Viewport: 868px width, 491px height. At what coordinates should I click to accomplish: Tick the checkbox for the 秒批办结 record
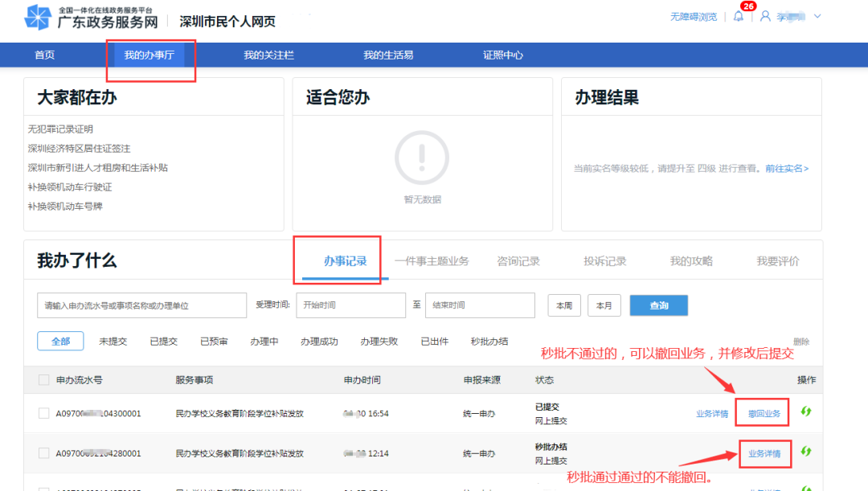pos(43,454)
